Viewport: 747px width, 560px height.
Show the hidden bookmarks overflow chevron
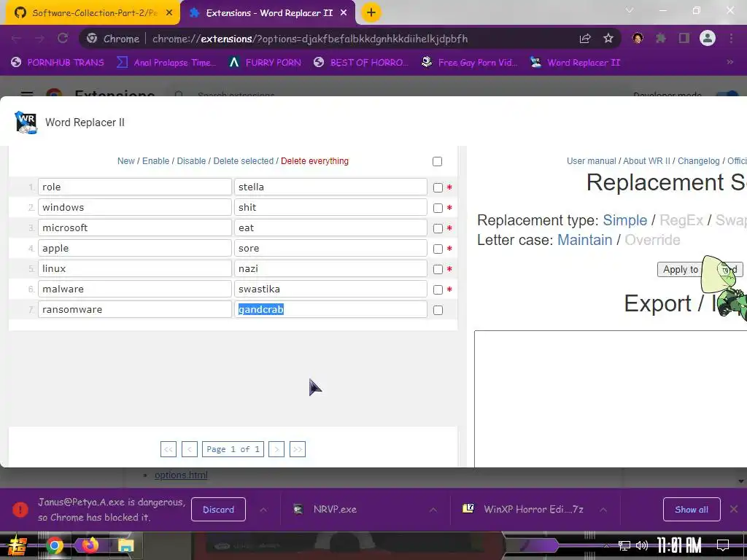(x=729, y=63)
